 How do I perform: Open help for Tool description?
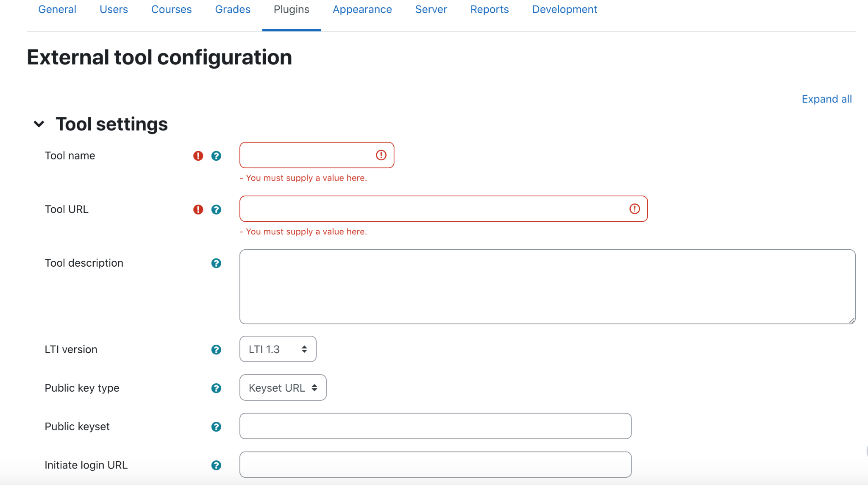coord(216,263)
